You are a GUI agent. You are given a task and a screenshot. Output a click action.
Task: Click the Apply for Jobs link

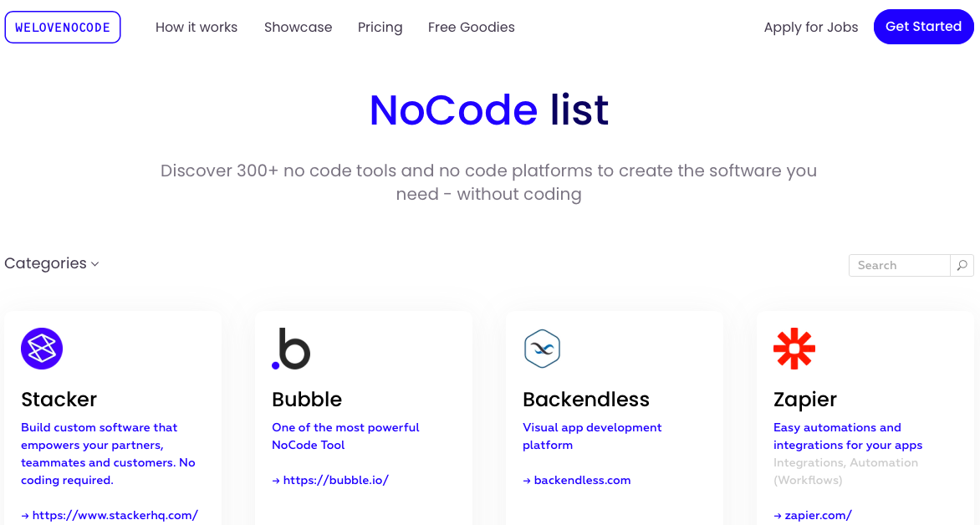tap(810, 27)
